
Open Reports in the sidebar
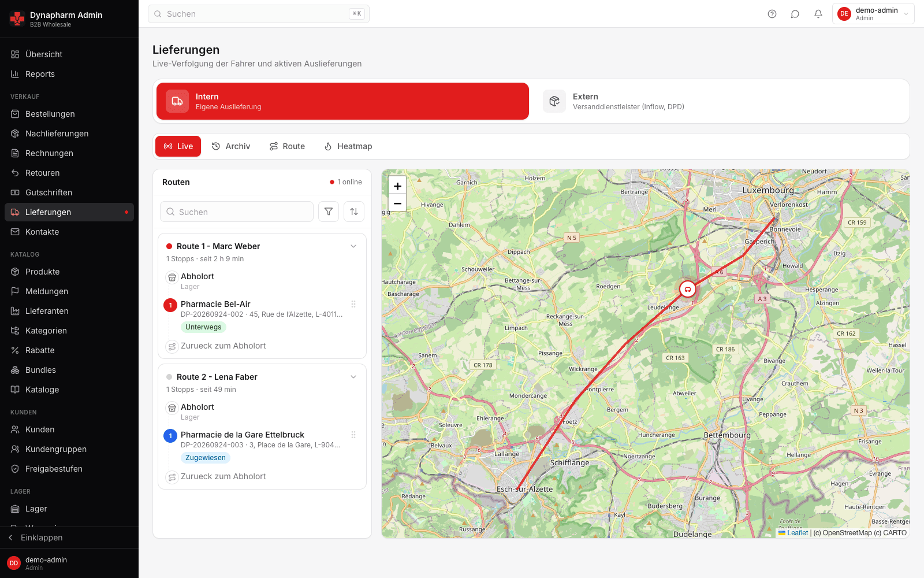click(69, 74)
